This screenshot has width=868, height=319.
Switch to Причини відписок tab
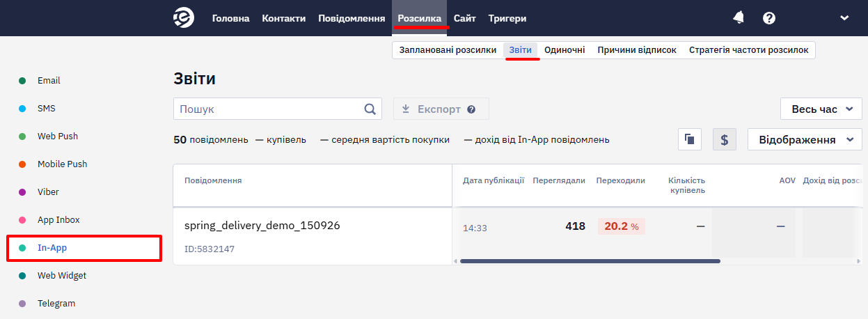637,50
